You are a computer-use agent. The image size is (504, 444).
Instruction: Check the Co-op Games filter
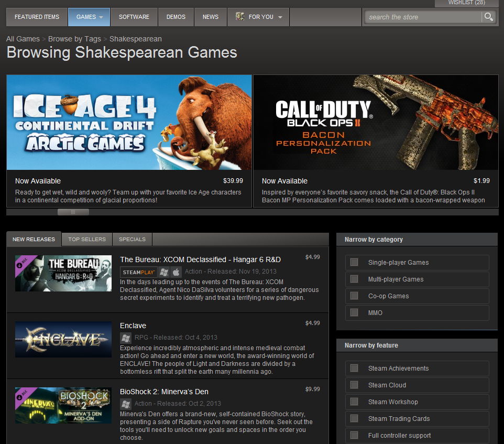[354, 296]
